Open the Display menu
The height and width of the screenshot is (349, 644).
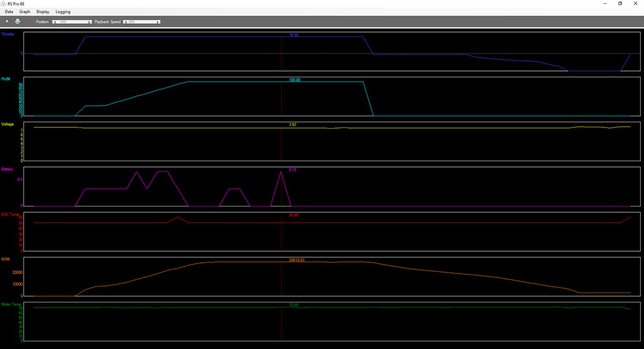(43, 12)
